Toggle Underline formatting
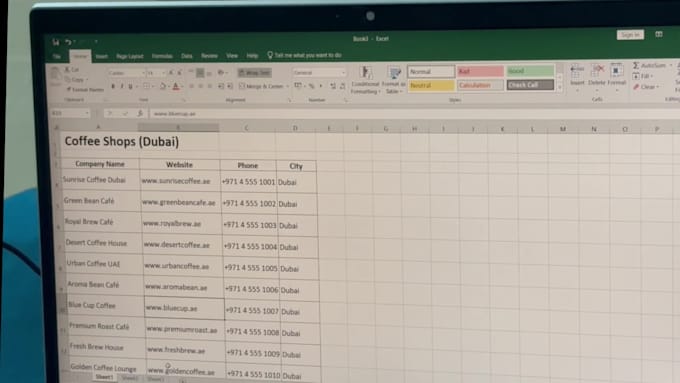 pos(130,87)
